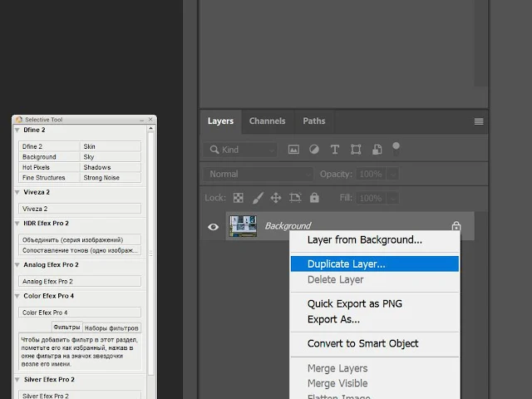The width and height of the screenshot is (532, 399).
Task: Launch Viveza 2 button
Action: (x=80, y=209)
